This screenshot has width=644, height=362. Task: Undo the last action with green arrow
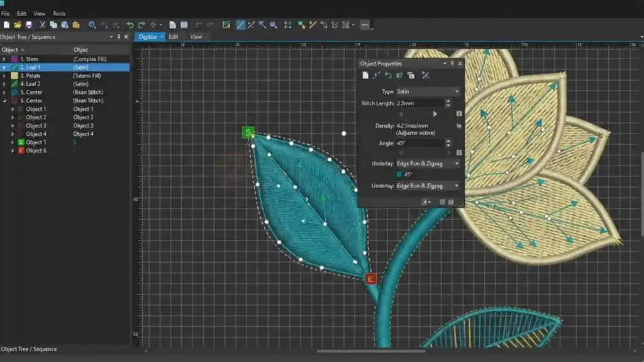pos(130,25)
